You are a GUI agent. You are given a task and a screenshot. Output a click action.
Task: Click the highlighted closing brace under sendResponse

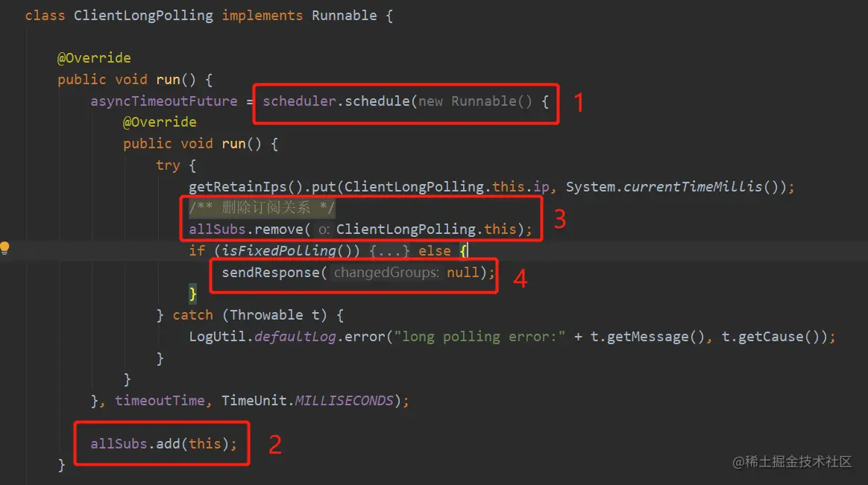[x=192, y=294]
